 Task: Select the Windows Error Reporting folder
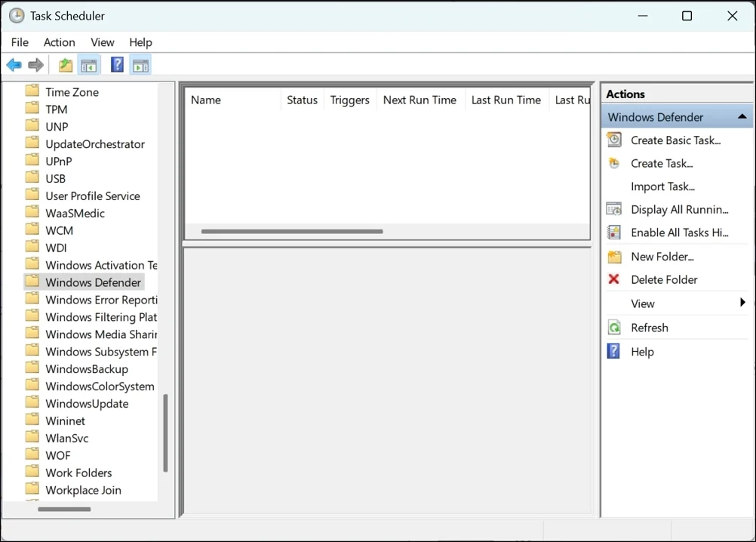coord(101,300)
